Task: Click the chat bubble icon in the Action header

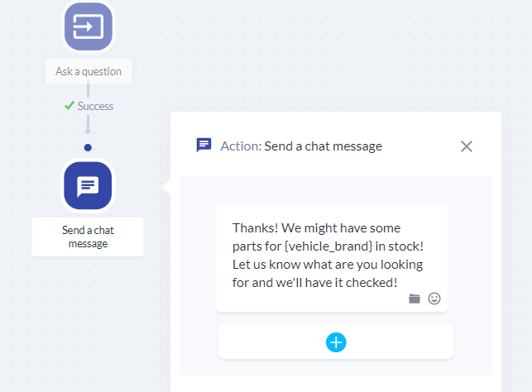Action: (204, 145)
